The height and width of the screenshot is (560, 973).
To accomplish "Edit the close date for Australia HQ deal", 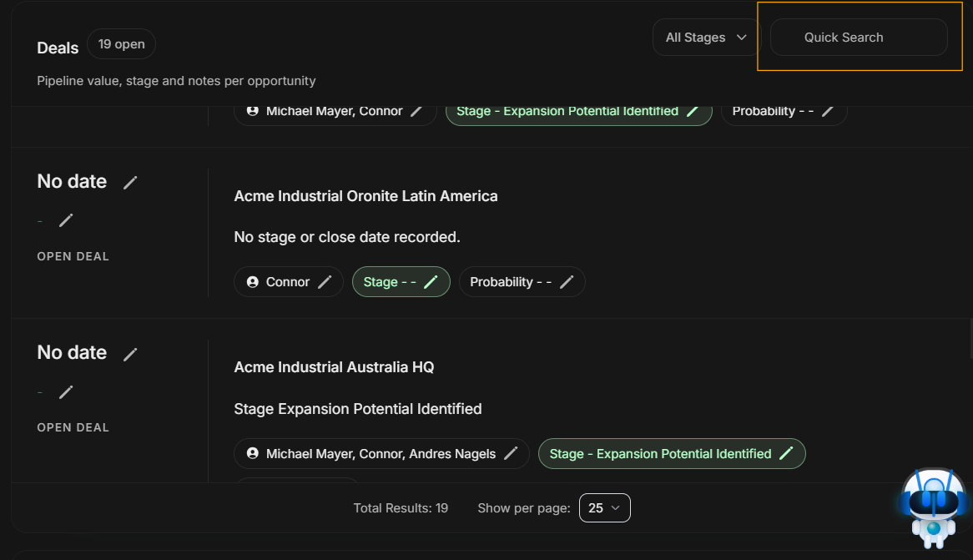I will point(130,354).
